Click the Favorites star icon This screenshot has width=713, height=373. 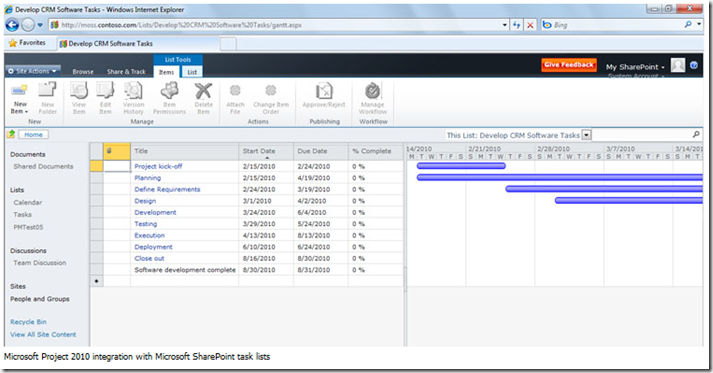click(13, 43)
